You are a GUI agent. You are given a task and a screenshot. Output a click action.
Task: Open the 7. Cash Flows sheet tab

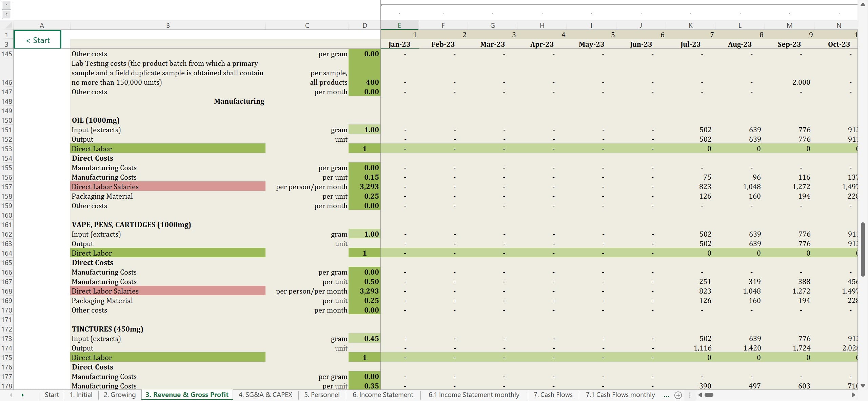553,395
